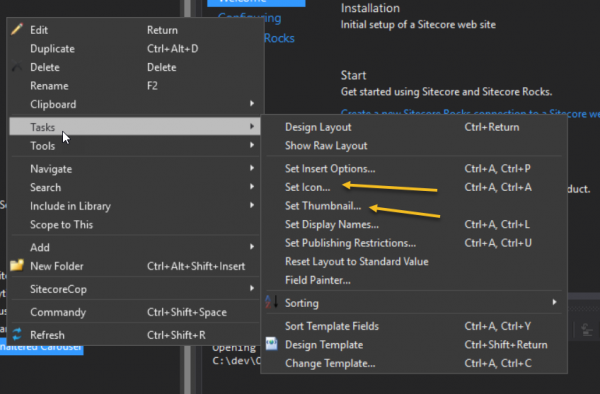
Task: Open the Tasks submenu entry
Action: pos(135,127)
